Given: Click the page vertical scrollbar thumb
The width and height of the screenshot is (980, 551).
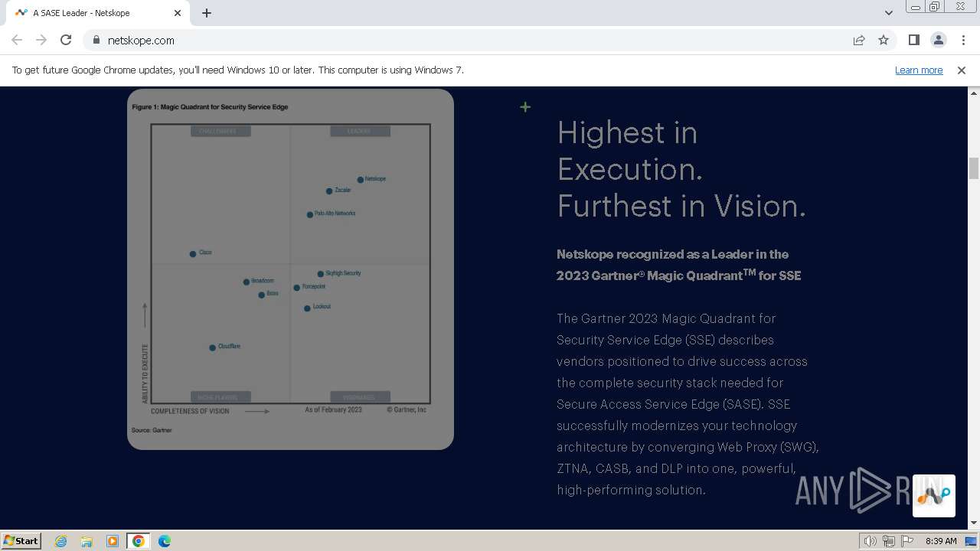Looking at the screenshot, I should (974, 168).
